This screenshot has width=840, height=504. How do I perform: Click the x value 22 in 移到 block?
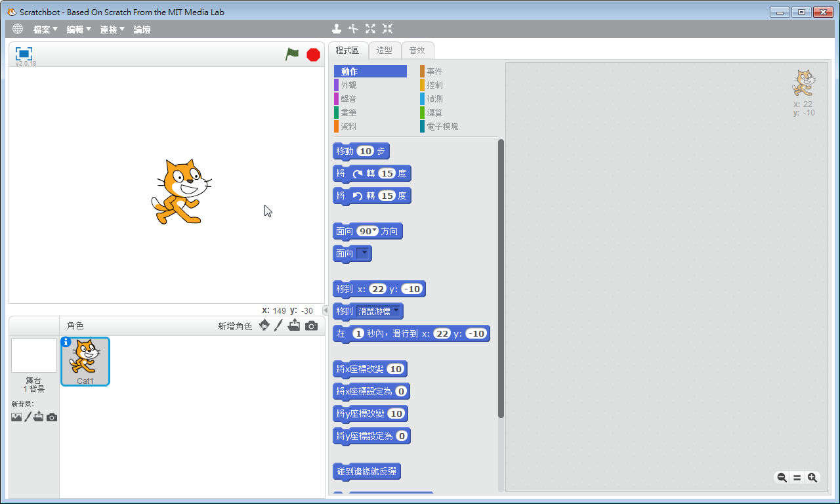click(377, 289)
